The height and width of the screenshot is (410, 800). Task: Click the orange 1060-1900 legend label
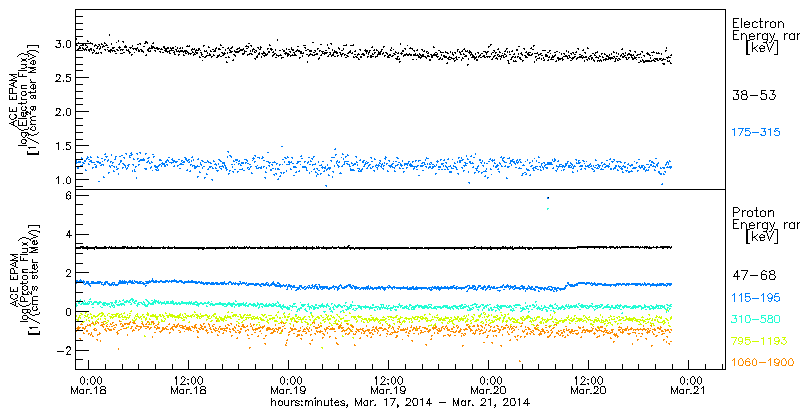click(763, 363)
